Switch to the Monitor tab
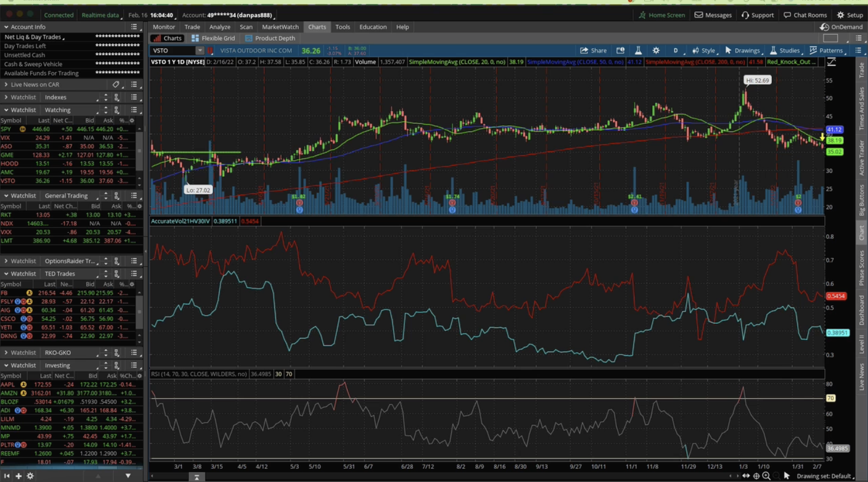 (x=164, y=27)
